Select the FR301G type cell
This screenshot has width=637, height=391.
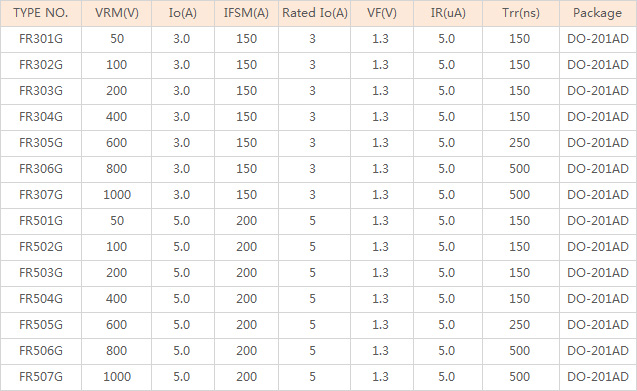click(x=41, y=39)
